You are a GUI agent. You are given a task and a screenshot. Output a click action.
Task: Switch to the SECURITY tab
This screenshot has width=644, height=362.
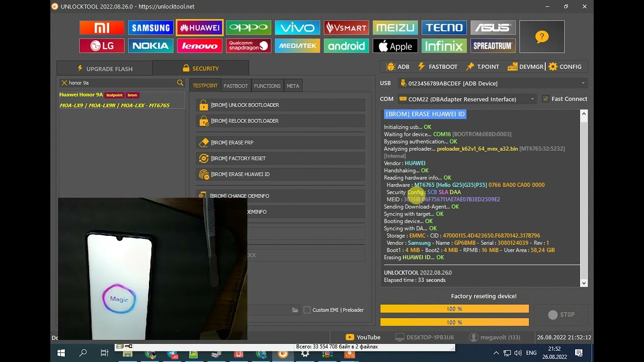pos(201,68)
